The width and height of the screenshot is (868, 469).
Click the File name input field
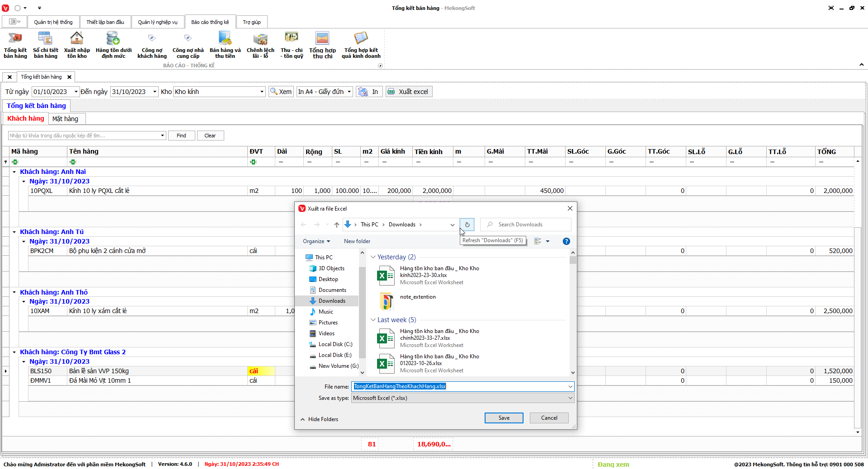[459, 386]
